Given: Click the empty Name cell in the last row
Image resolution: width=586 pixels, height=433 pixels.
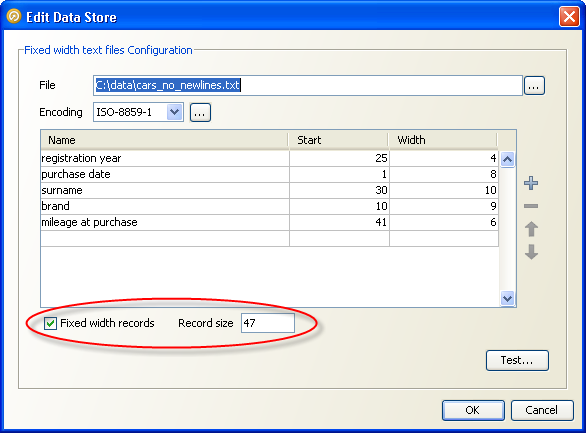Looking at the screenshot, I should [x=165, y=238].
